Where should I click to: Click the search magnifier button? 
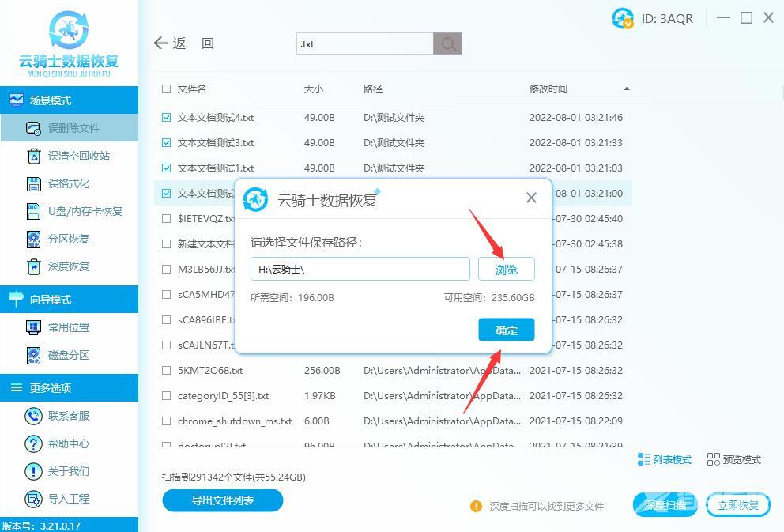448,43
